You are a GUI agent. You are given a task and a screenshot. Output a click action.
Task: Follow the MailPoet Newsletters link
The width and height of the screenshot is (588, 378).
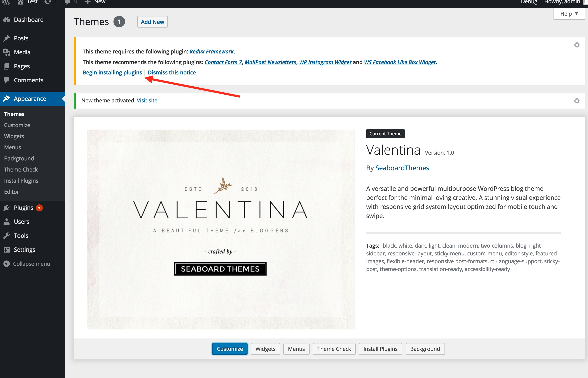coord(270,62)
